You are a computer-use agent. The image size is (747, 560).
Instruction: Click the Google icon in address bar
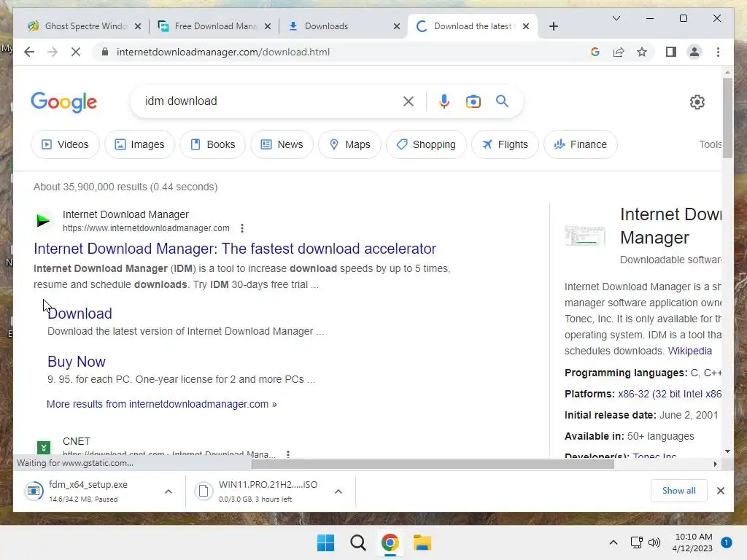click(x=595, y=52)
